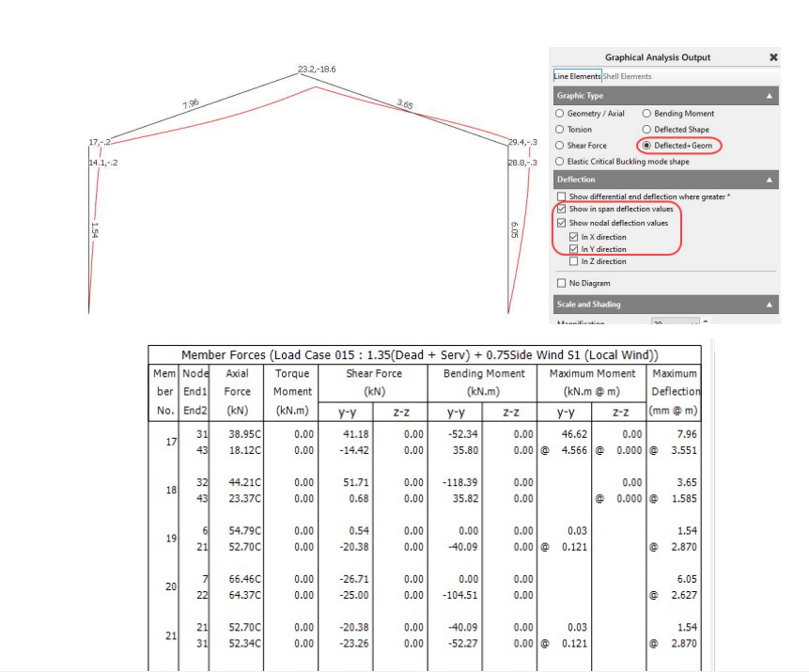The image size is (809, 672).
Task: Select Shear Force graphic type
Action: 560,146
